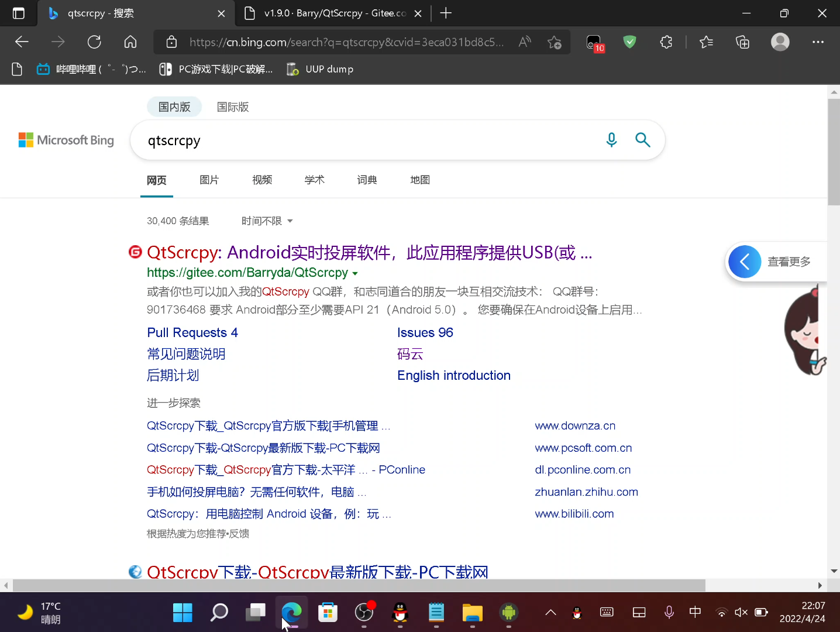The width and height of the screenshot is (840, 632).
Task: Open the Favorites list
Action: pyautogui.click(x=706, y=42)
